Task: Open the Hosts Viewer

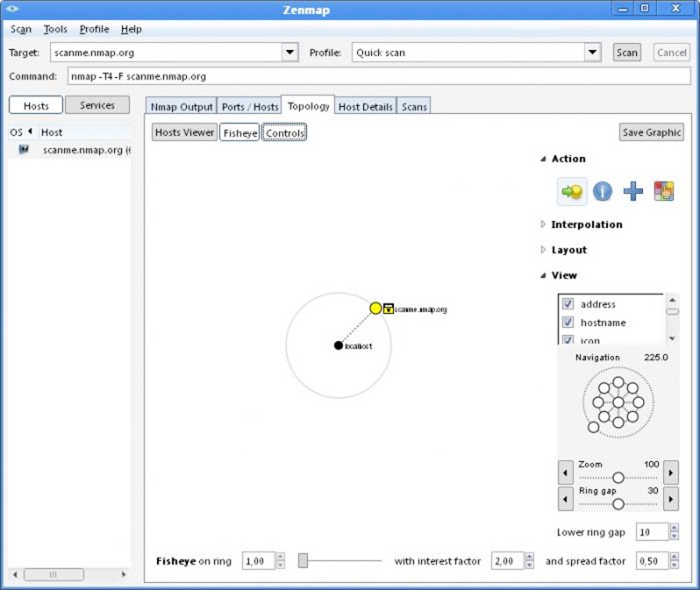Action: click(185, 132)
